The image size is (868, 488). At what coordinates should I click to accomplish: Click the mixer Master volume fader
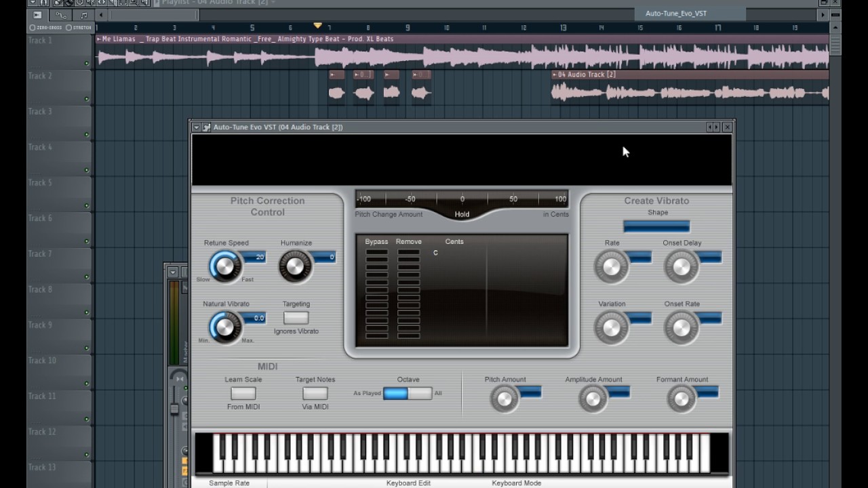click(174, 409)
